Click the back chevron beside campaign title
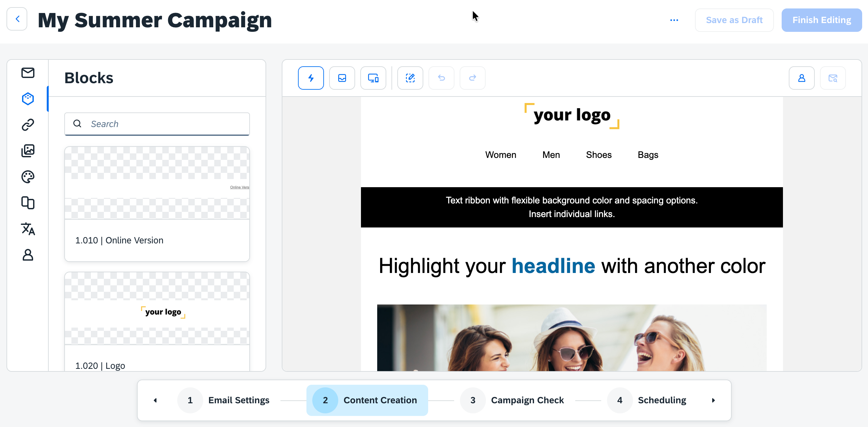The image size is (868, 427). click(17, 19)
